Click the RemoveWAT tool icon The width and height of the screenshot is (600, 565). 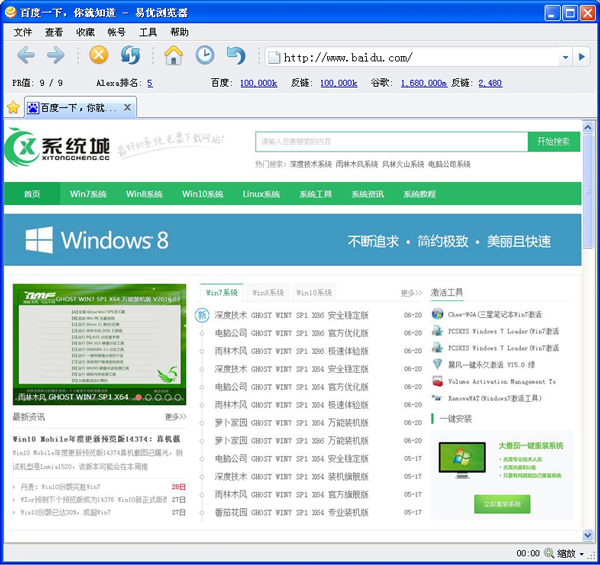[x=437, y=398]
